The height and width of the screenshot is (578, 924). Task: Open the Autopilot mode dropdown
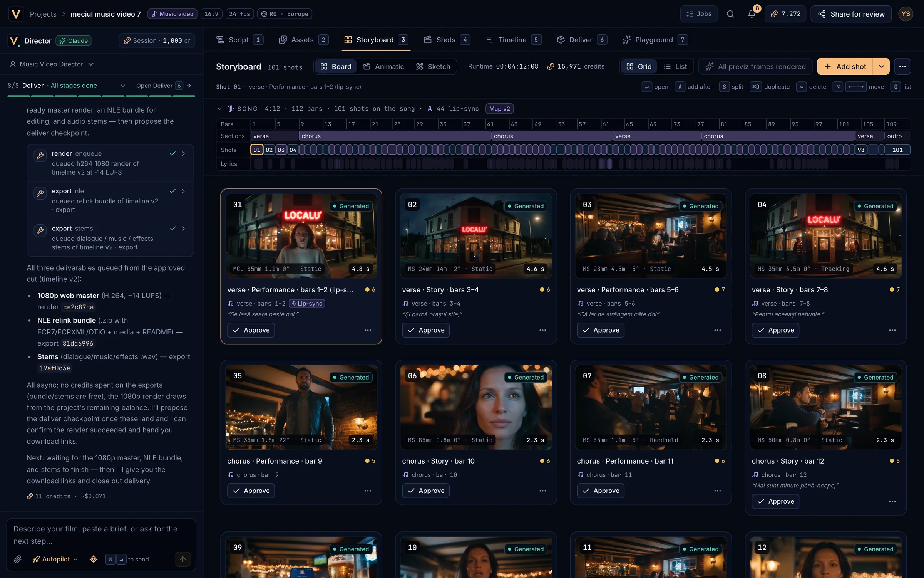55,559
